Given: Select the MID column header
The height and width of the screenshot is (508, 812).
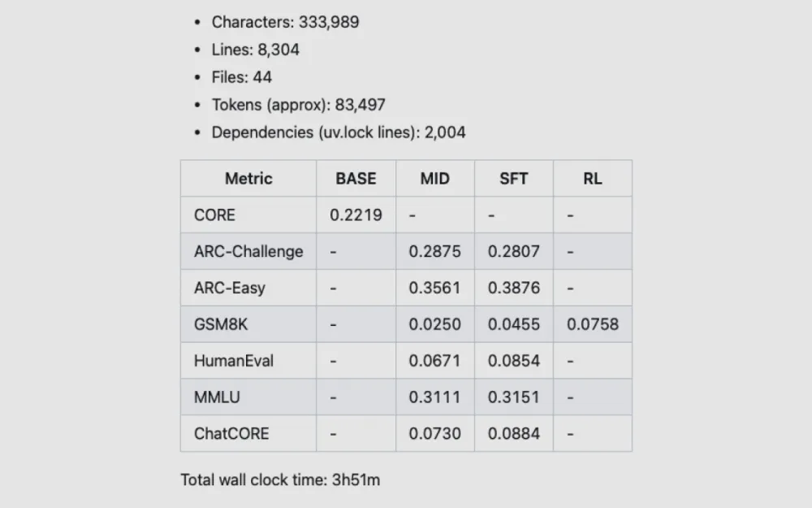Looking at the screenshot, I should (x=434, y=179).
